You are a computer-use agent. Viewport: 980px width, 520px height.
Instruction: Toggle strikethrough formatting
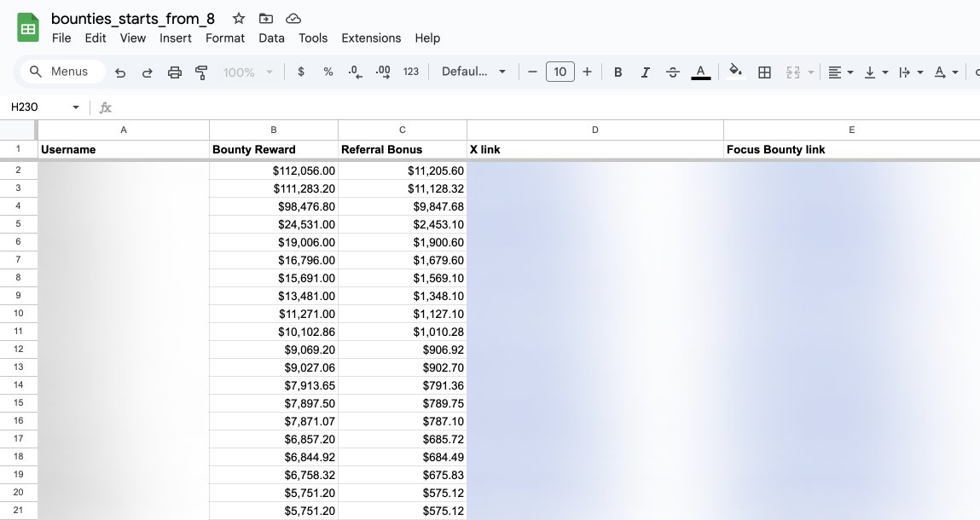[672, 72]
